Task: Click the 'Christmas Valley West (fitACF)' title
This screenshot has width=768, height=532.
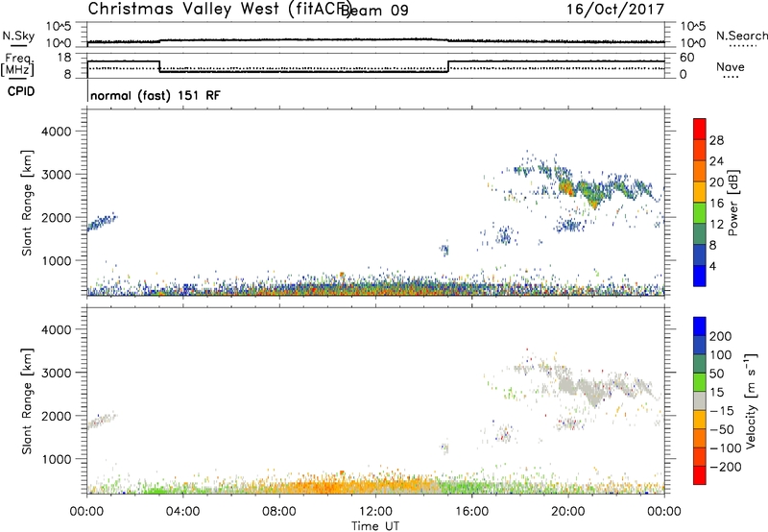Action: coord(219,10)
